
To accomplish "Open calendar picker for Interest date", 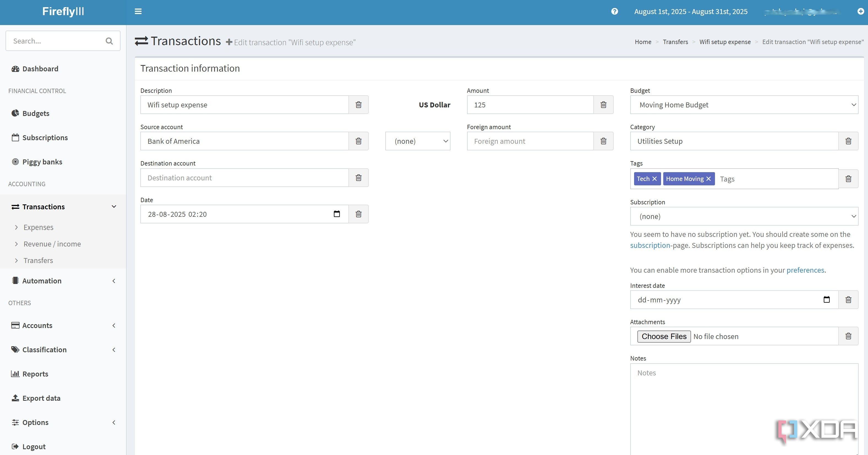I will point(826,299).
